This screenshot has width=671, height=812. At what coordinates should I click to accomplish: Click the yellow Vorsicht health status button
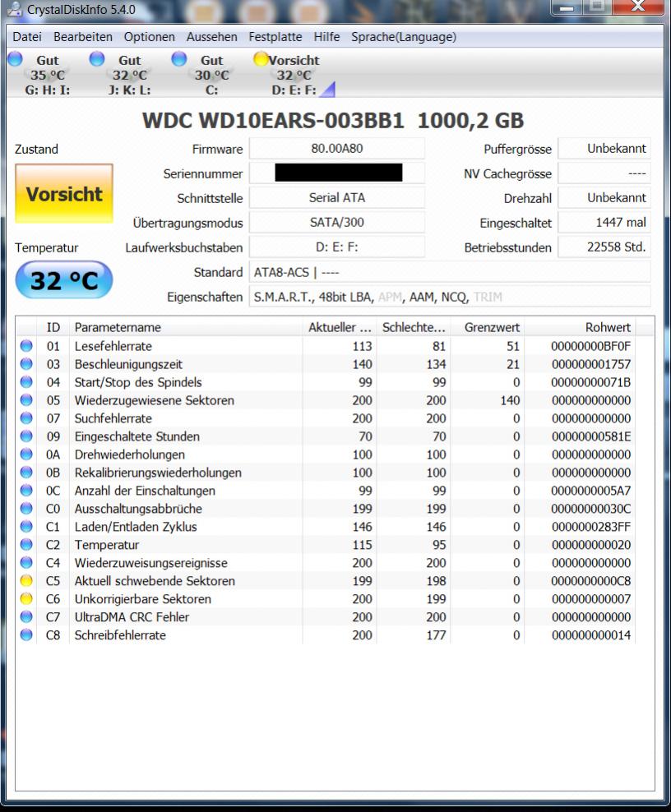tap(64, 194)
